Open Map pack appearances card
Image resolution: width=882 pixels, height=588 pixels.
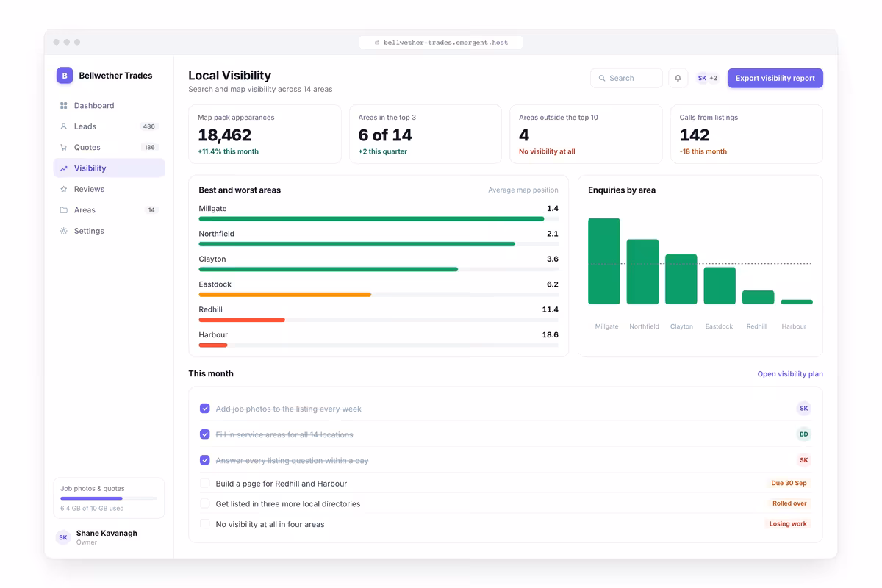(x=265, y=134)
